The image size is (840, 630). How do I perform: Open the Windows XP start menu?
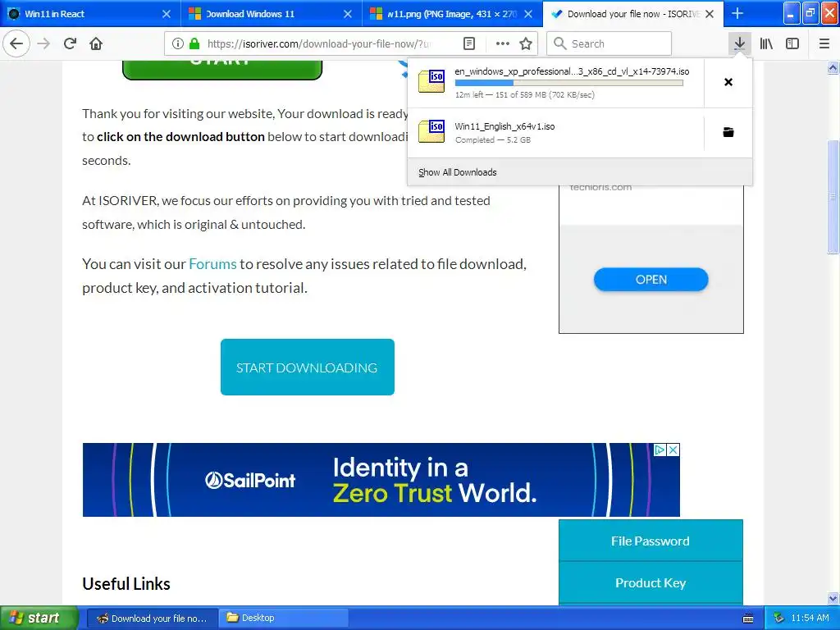point(39,618)
